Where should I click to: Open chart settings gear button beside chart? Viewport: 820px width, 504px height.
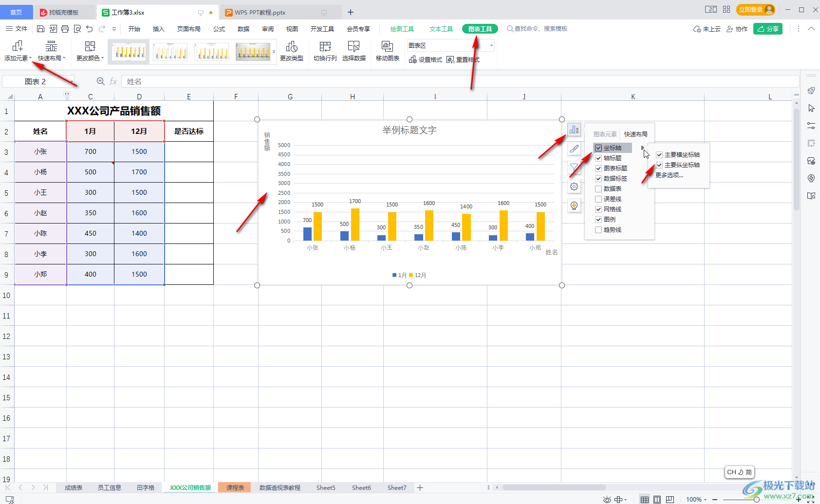(x=574, y=187)
